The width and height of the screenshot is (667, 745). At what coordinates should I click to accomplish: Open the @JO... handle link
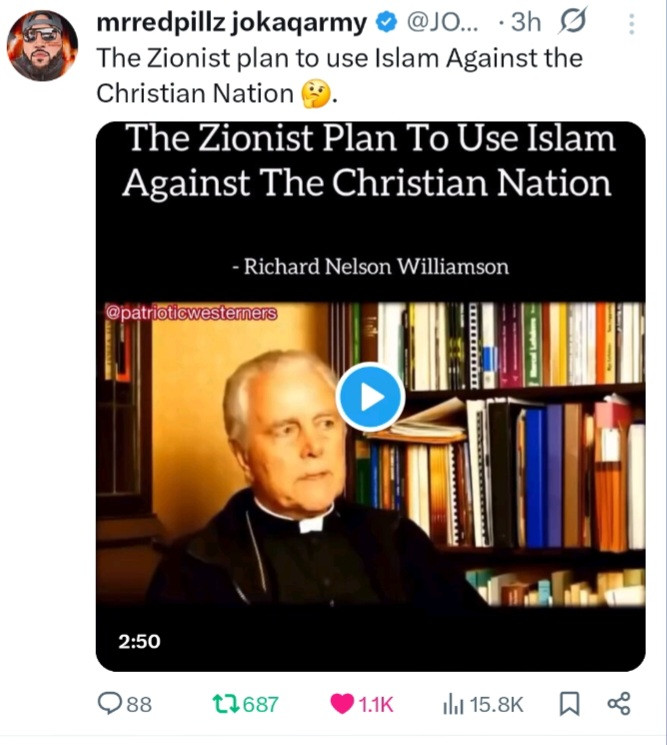[442, 22]
